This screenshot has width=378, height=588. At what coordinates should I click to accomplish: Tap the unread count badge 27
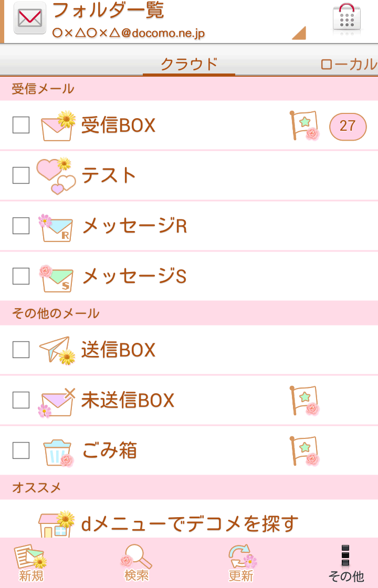[348, 126]
